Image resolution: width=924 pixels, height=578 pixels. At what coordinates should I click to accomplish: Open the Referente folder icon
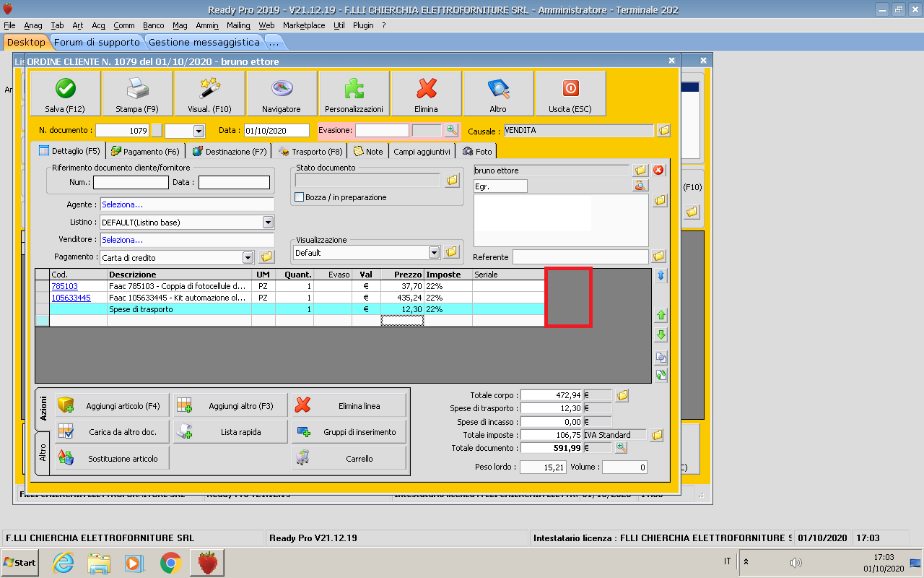point(658,256)
